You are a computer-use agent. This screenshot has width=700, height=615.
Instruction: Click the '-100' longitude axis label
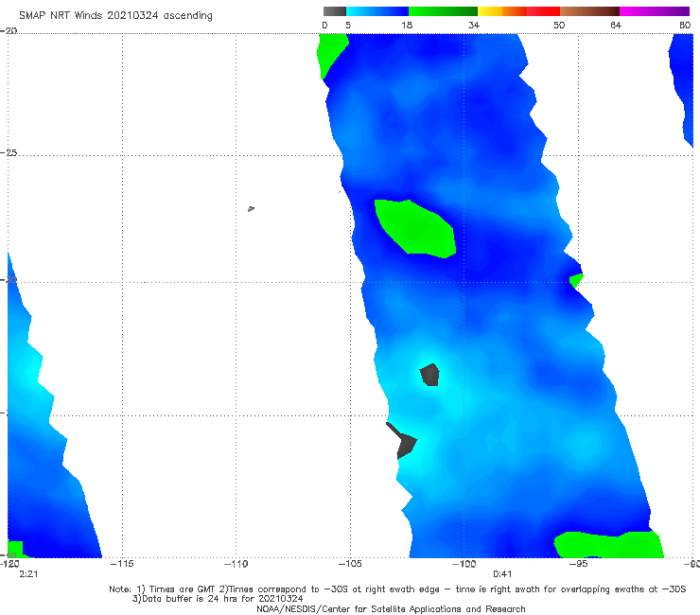[x=464, y=564]
